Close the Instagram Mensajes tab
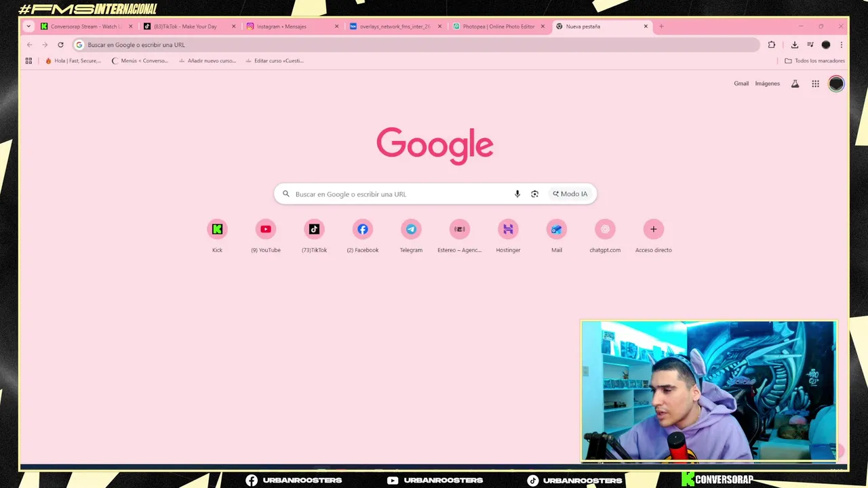The height and width of the screenshot is (488, 868). coord(336,26)
